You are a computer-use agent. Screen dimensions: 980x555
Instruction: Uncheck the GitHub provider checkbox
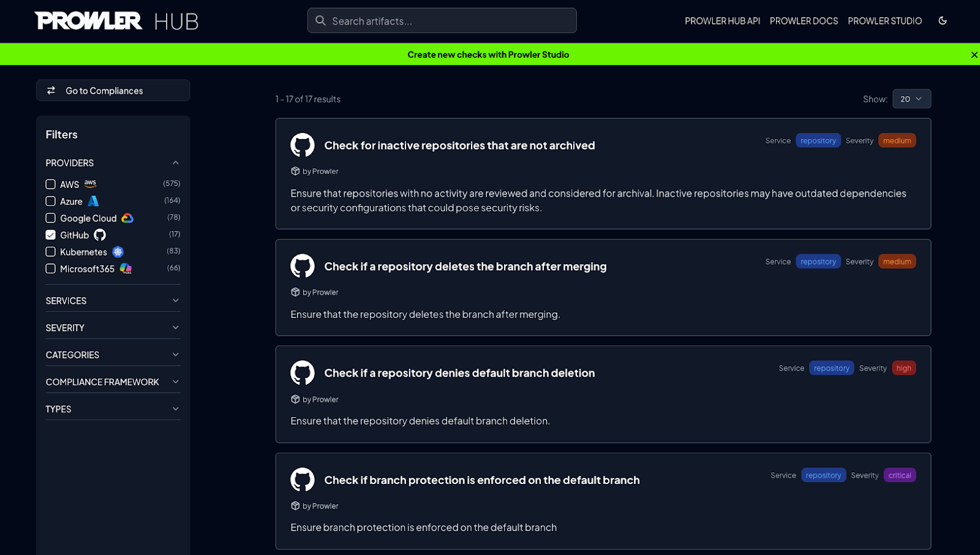coord(51,235)
